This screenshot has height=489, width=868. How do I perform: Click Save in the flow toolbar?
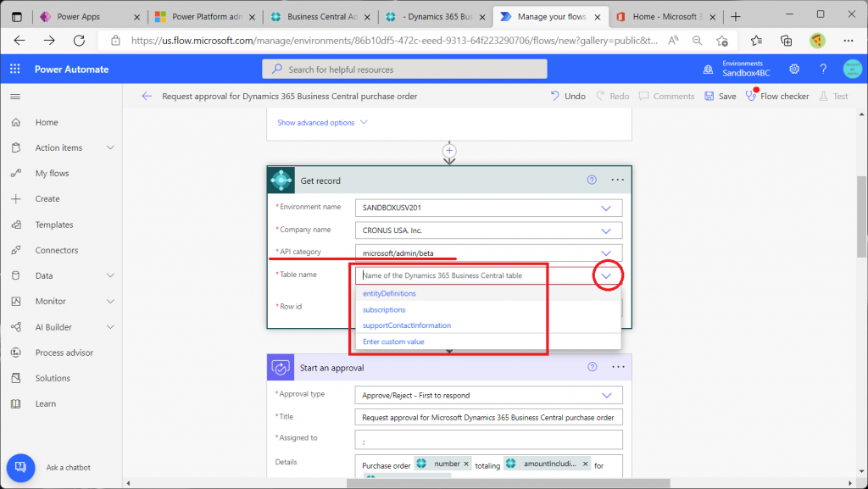(x=721, y=97)
